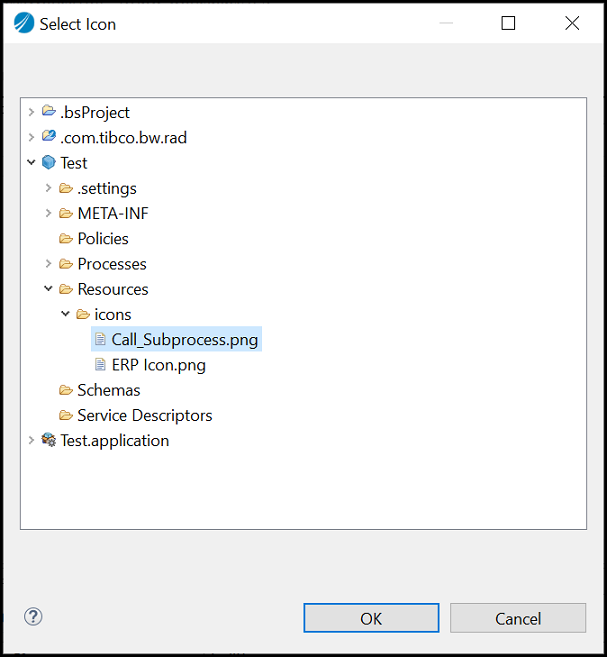Click the ERP Icon.png file icon
607x657 pixels.
[x=100, y=365]
